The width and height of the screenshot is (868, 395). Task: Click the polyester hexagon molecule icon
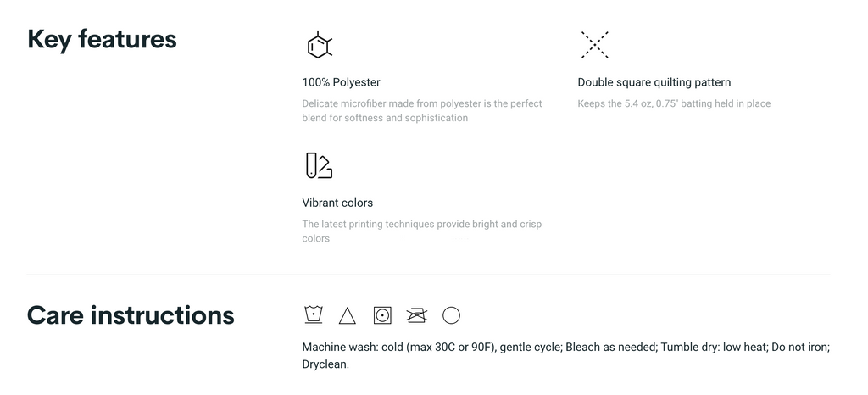click(319, 46)
